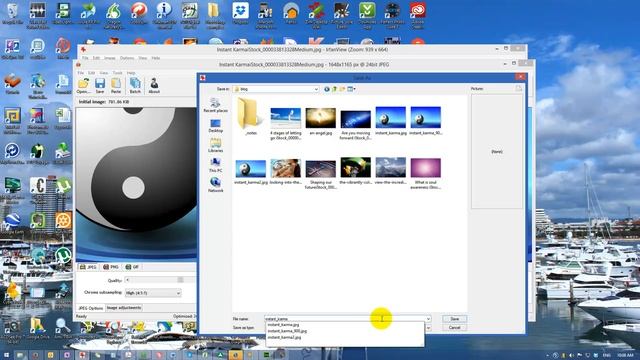Open the Image menu in the IrfanView window
Image resolution: width=640 pixels, height=360 pixels.
click(110, 58)
